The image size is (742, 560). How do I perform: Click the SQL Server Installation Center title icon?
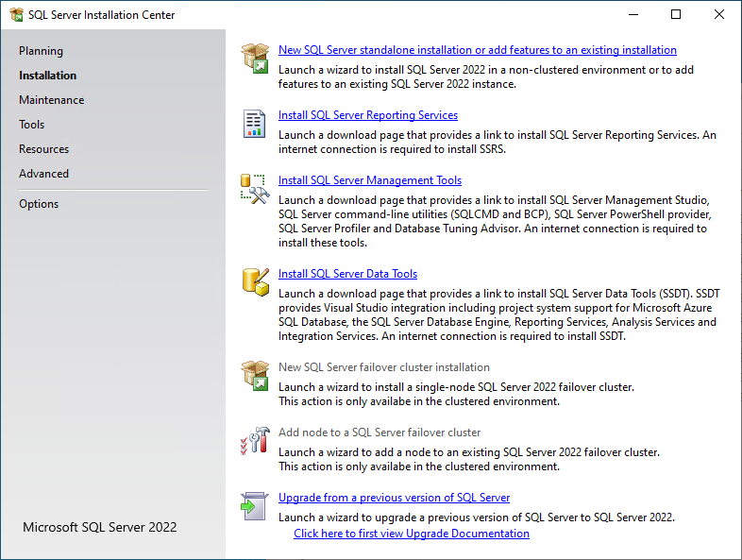17,15
